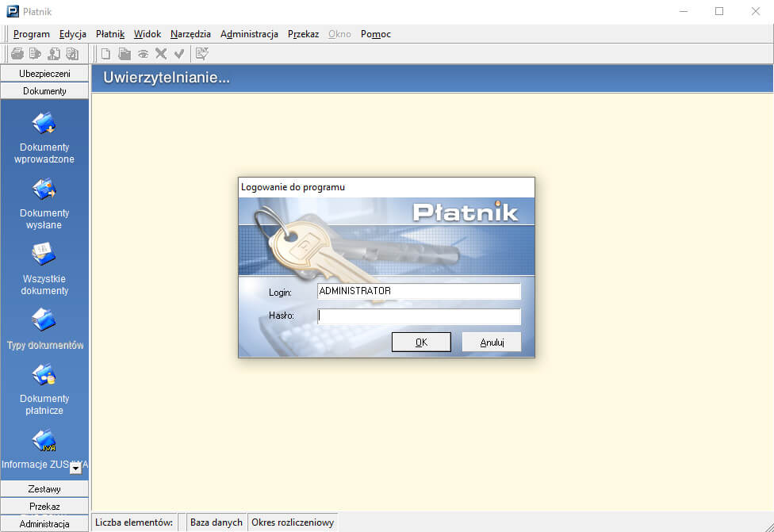Click the Hasło password field
The image size is (774, 532).
coord(419,316)
